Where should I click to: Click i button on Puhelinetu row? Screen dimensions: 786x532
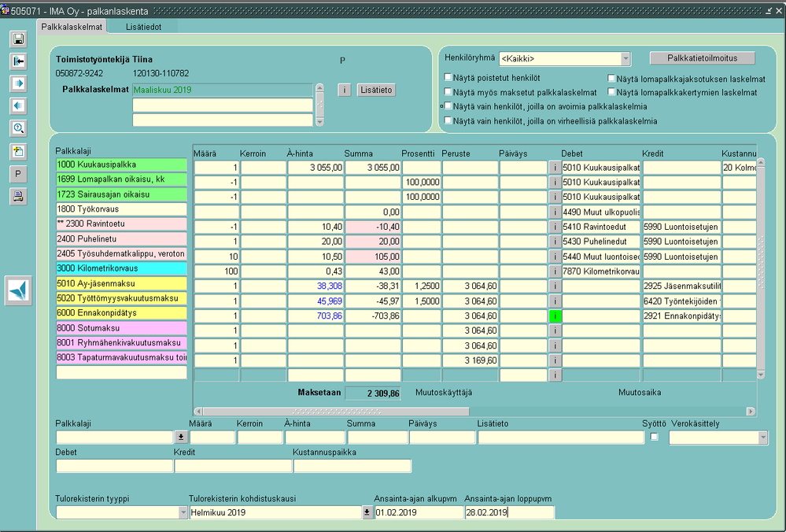555,242
